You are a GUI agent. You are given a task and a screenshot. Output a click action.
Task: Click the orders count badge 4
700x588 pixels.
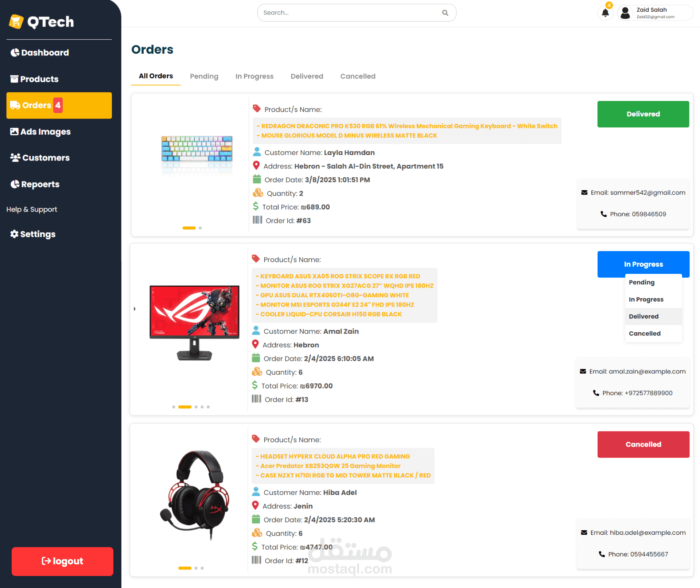pos(58,105)
